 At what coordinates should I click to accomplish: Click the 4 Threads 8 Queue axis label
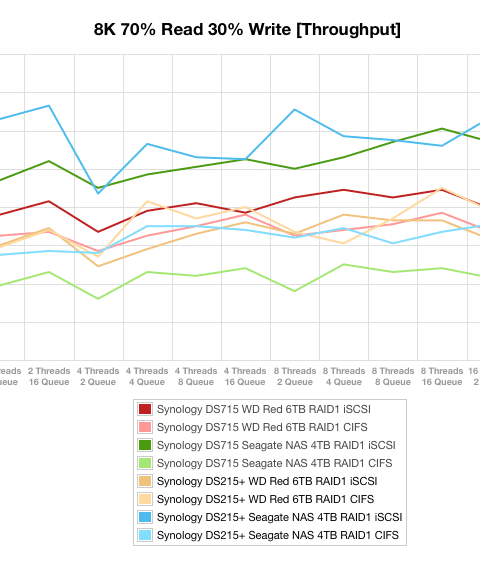click(x=196, y=376)
